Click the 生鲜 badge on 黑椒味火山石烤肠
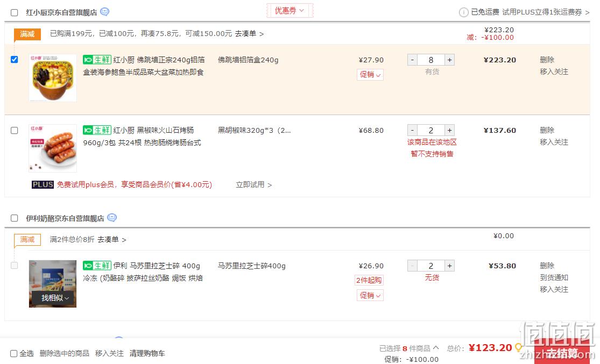Image resolution: width=600 pixels, height=364 pixels. pyautogui.click(x=97, y=130)
